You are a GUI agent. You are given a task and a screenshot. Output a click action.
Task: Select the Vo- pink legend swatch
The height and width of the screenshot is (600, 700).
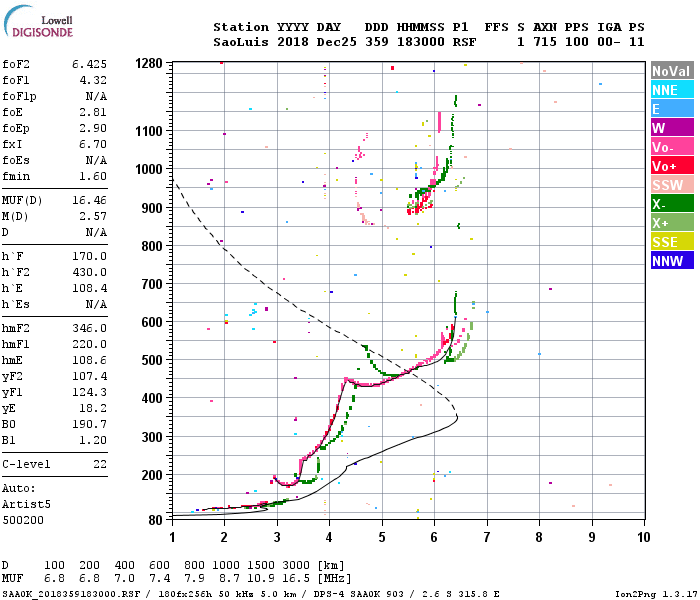pyautogui.click(x=672, y=147)
